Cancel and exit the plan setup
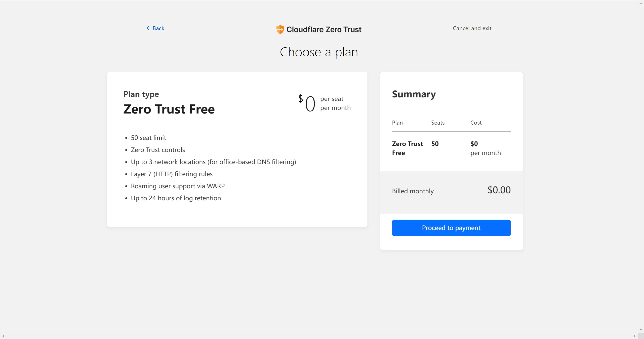Viewport: 644px width, 339px height. [472, 28]
